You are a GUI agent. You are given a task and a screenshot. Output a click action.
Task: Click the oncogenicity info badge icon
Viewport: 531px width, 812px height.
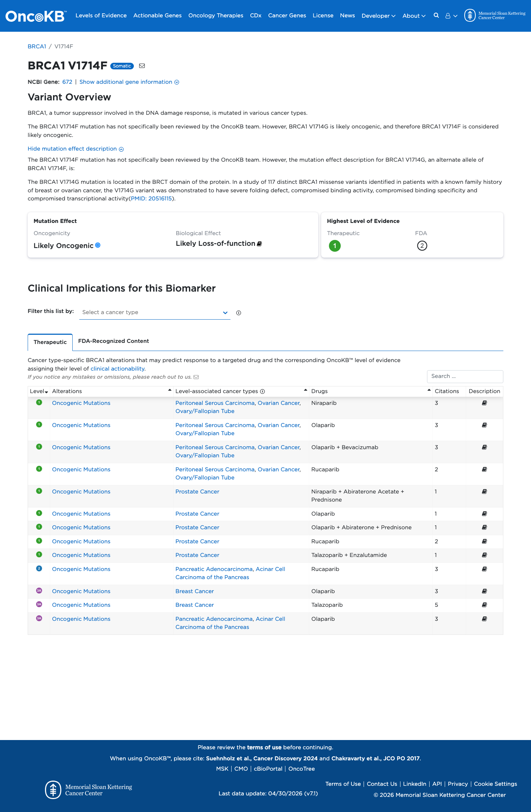point(98,245)
